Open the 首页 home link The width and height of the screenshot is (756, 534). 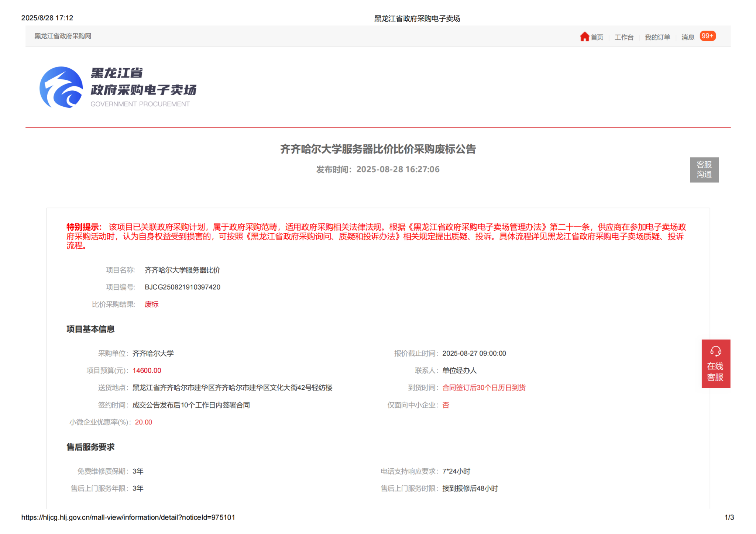pyautogui.click(x=597, y=37)
